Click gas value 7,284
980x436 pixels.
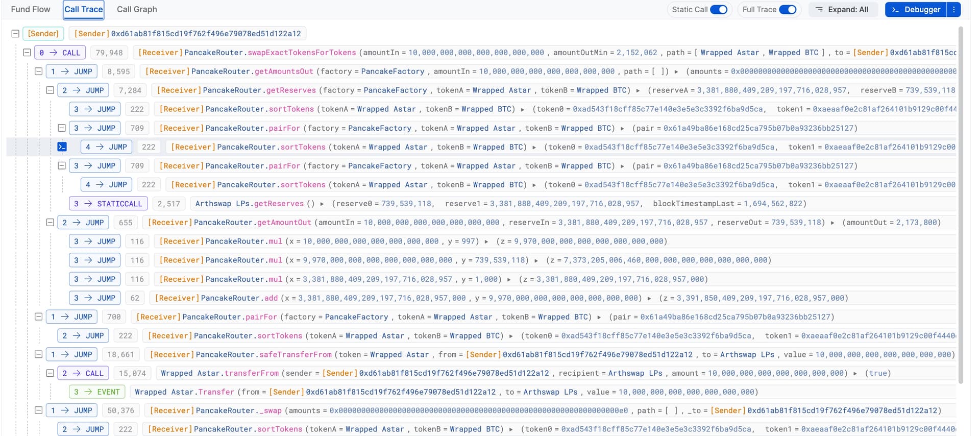click(x=130, y=90)
